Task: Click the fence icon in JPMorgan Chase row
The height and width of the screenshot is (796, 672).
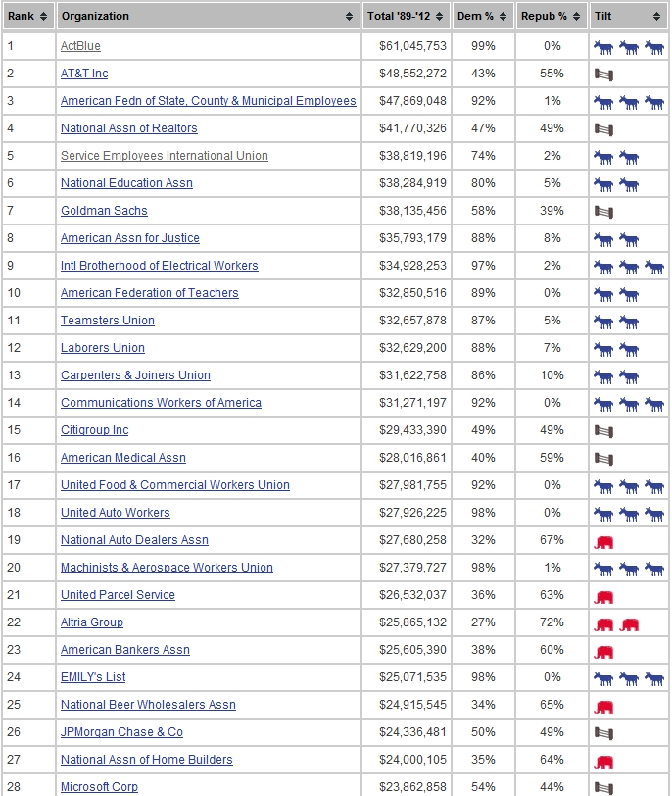Action: 603,732
